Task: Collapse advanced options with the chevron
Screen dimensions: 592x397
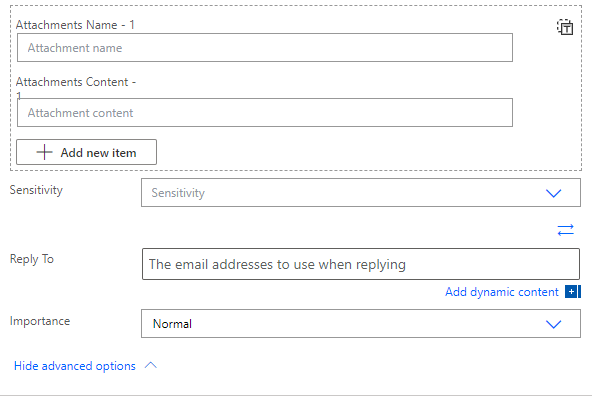Action: (x=151, y=365)
